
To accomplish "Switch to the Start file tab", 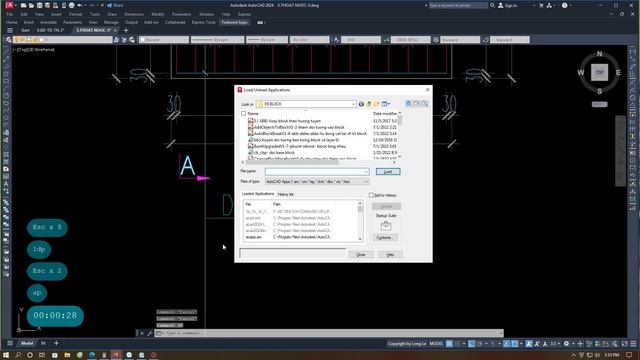I will click(25, 30).
